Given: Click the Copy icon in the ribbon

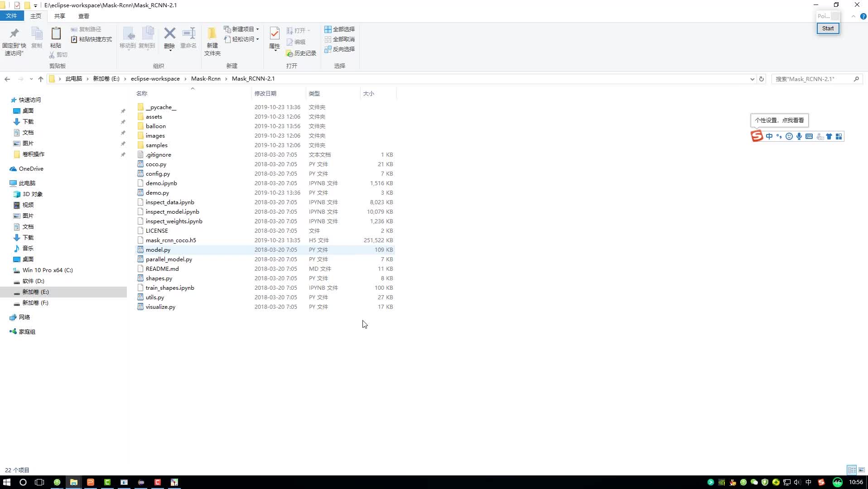Looking at the screenshot, I should point(37,34).
